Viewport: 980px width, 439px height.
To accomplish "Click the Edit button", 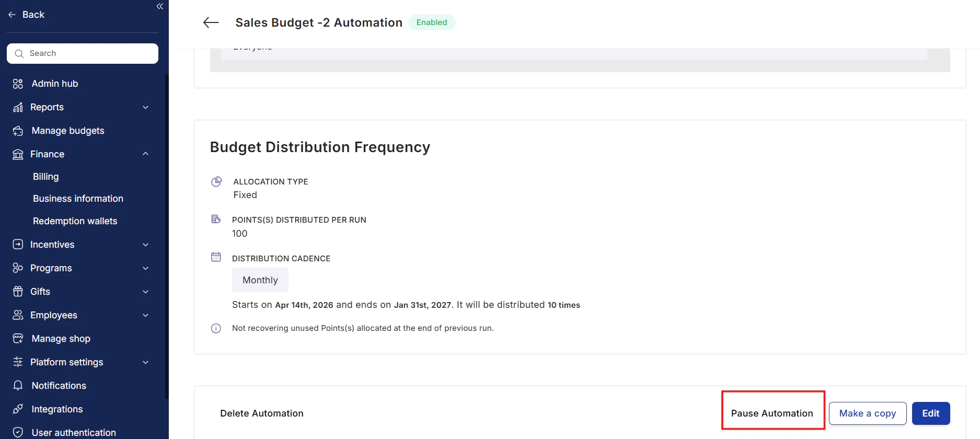I will pos(931,413).
